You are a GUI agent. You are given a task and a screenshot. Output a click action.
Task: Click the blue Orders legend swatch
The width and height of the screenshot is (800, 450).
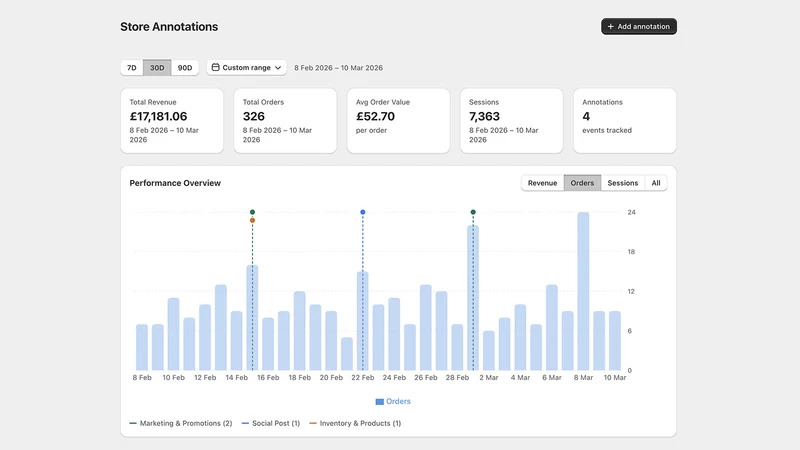coord(380,402)
